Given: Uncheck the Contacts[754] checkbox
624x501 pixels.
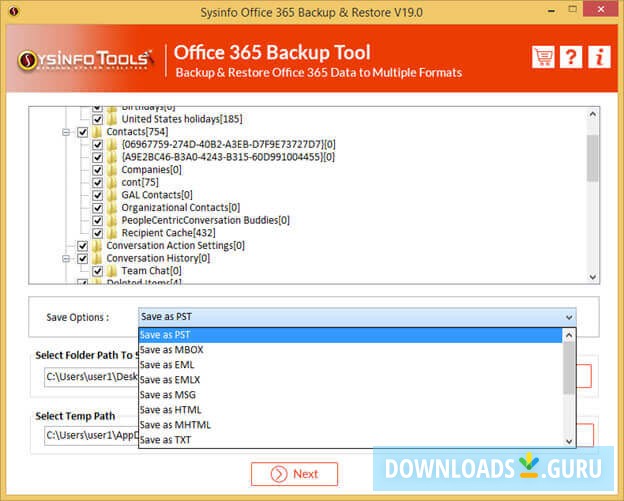Looking at the screenshot, I should (x=82, y=132).
